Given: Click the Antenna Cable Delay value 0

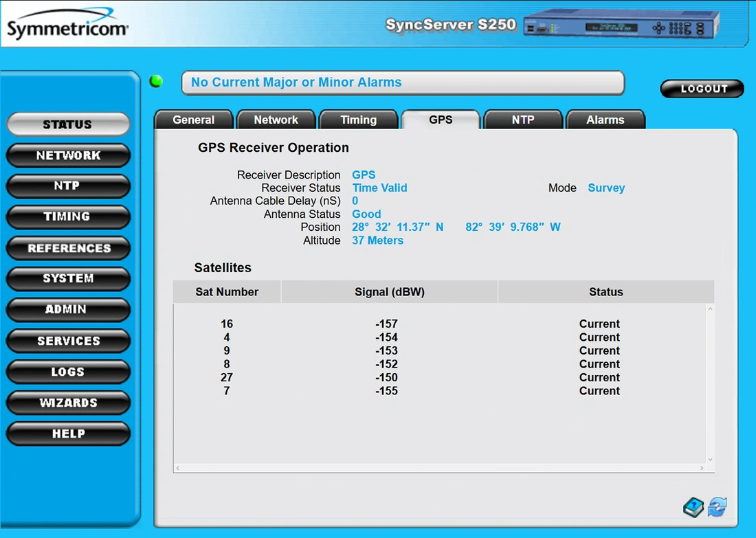Looking at the screenshot, I should pos(355,201).
